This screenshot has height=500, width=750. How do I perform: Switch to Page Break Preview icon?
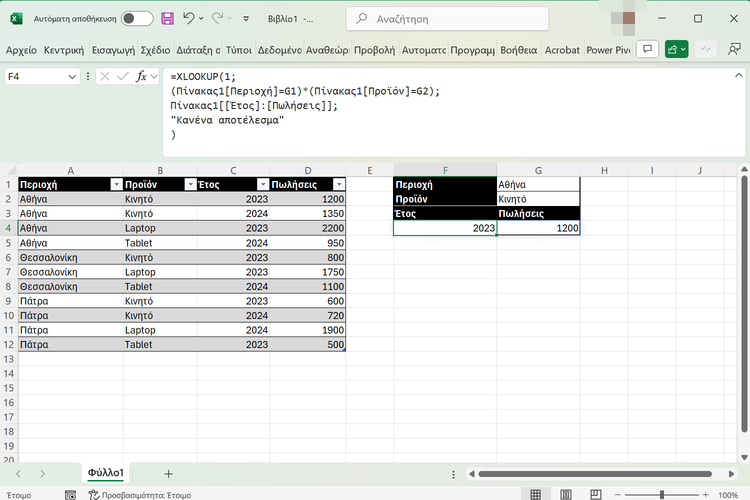596,494
